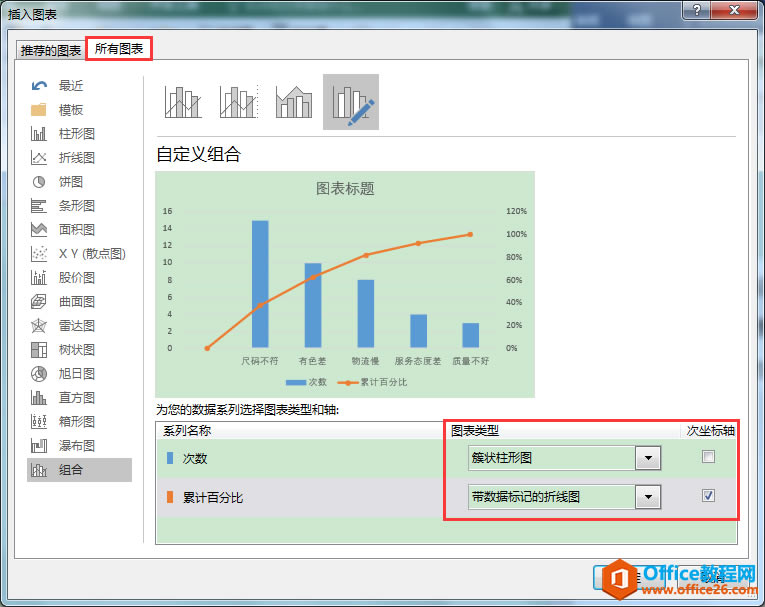Choose the Surface chart (曲面图) icon

(39, 302)
